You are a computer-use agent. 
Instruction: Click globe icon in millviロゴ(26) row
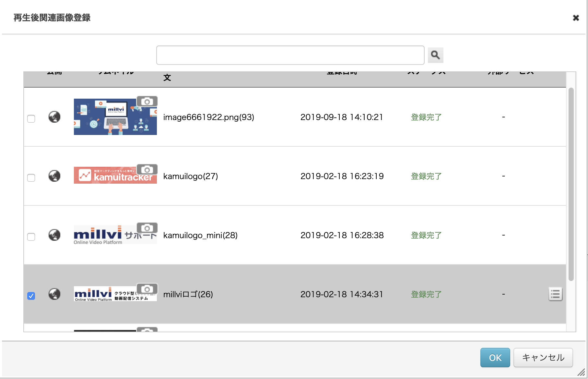pos(54,294)
